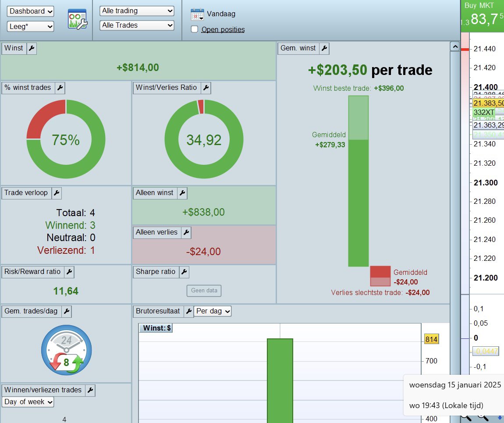Open settings wrench for Trade verloop
Image resolution: width=504 pixels, height=423 pixels.
57,193
